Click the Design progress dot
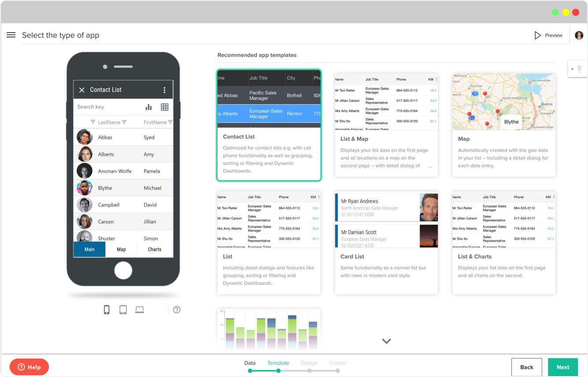 tap(310, 371)
